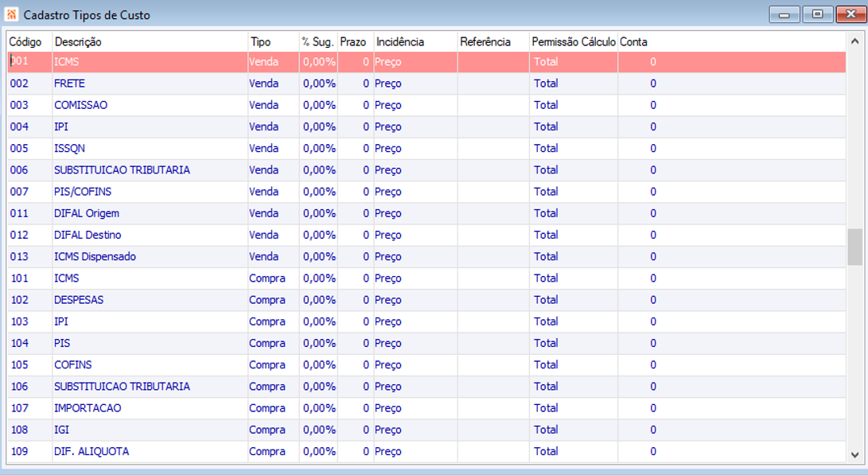
Task: Click the scrollbar up arrow
Action: point(854,41)
